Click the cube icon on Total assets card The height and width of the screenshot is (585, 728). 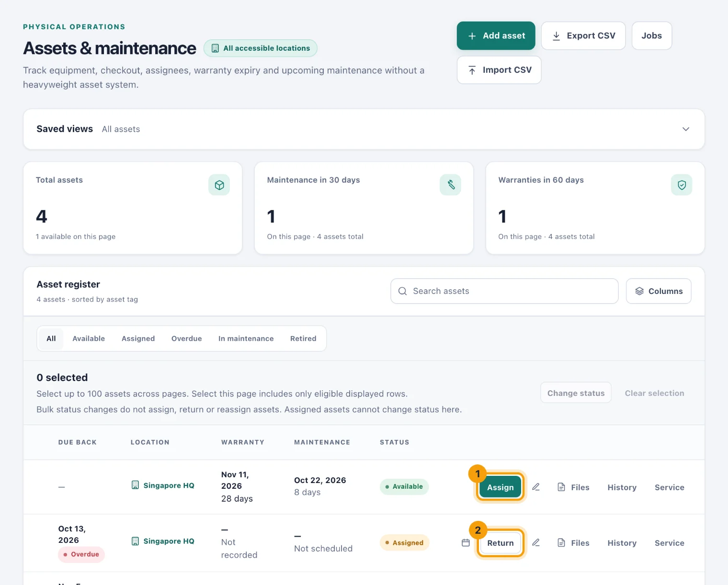coord(219,185)
